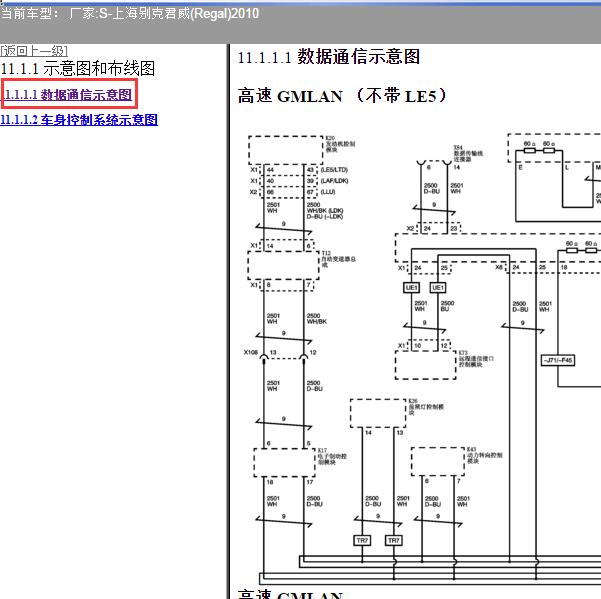The height and width of the screenshot is (599, 601).
Task: Click the -J71/-F45 box in the diagram
Action: pos(557,360)
